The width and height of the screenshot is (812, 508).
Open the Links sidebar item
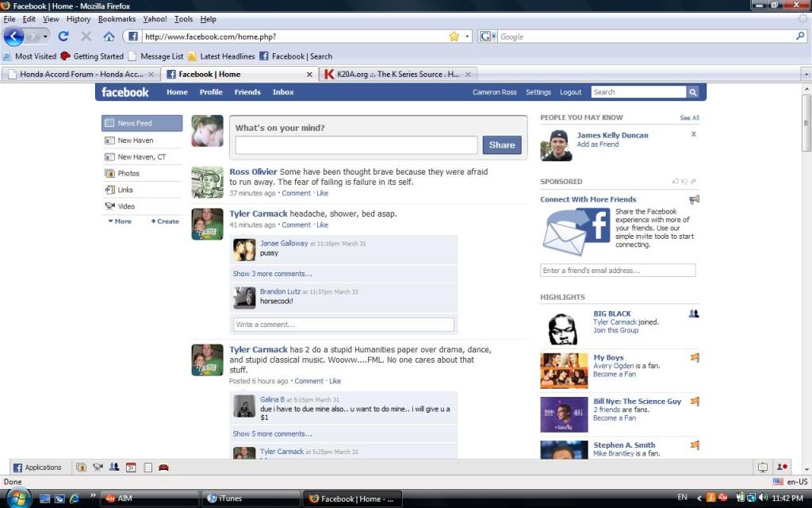[x=125, y=189]
